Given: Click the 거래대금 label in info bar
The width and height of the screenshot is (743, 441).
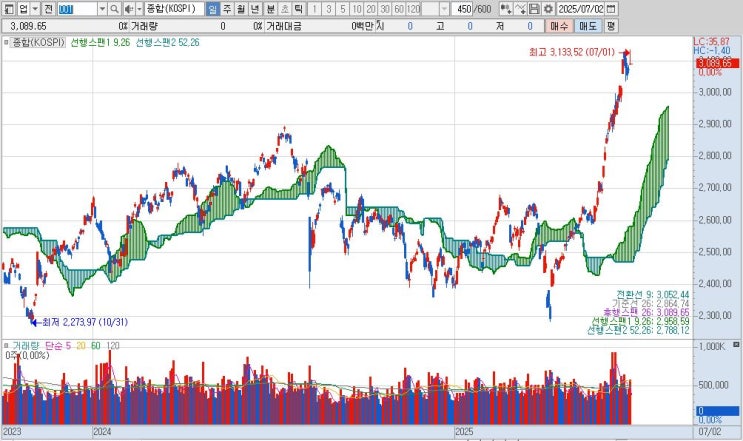Looking at the screenshot, I should tap(283, 26).
